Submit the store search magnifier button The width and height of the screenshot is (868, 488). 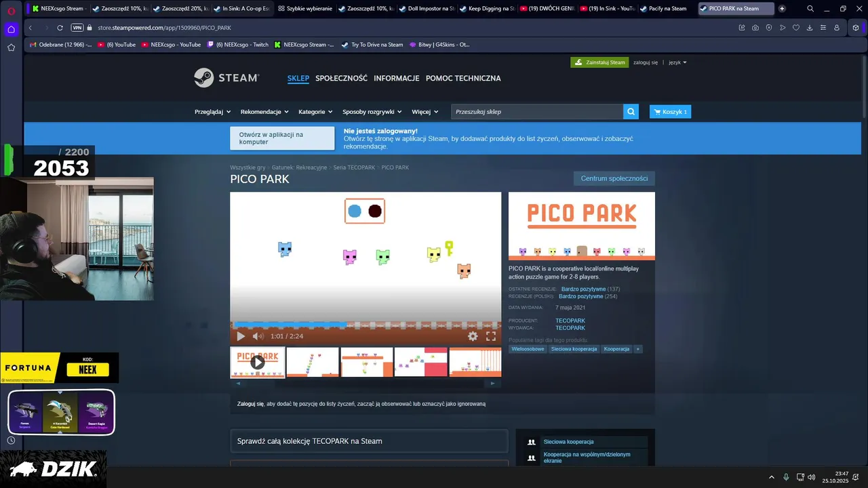pos(631,112)
